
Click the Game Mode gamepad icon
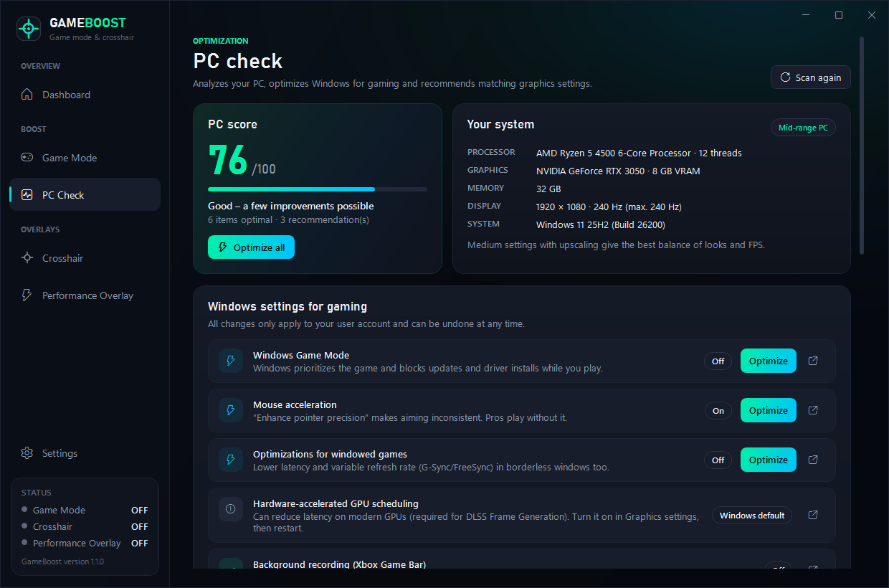(27, 158)
